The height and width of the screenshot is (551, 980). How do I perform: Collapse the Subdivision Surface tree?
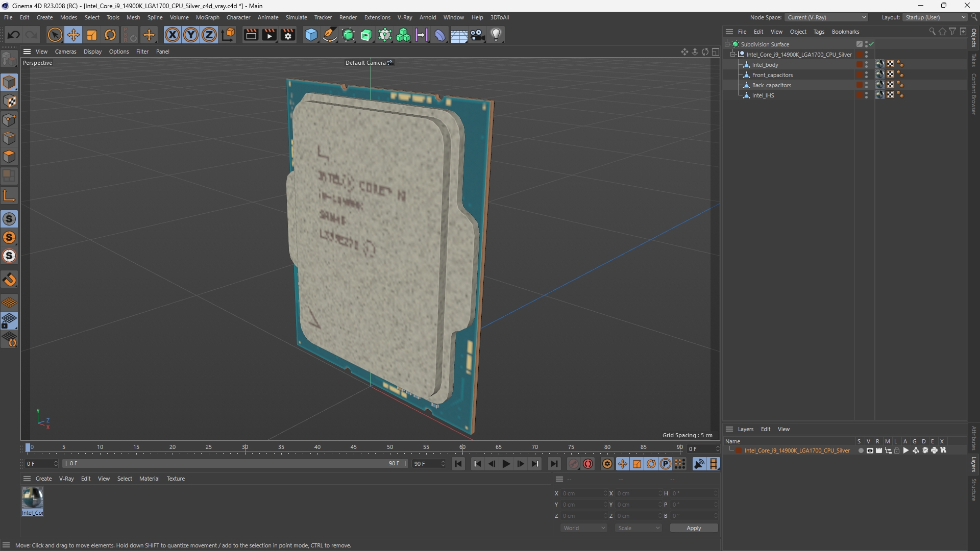click(727, 44)
